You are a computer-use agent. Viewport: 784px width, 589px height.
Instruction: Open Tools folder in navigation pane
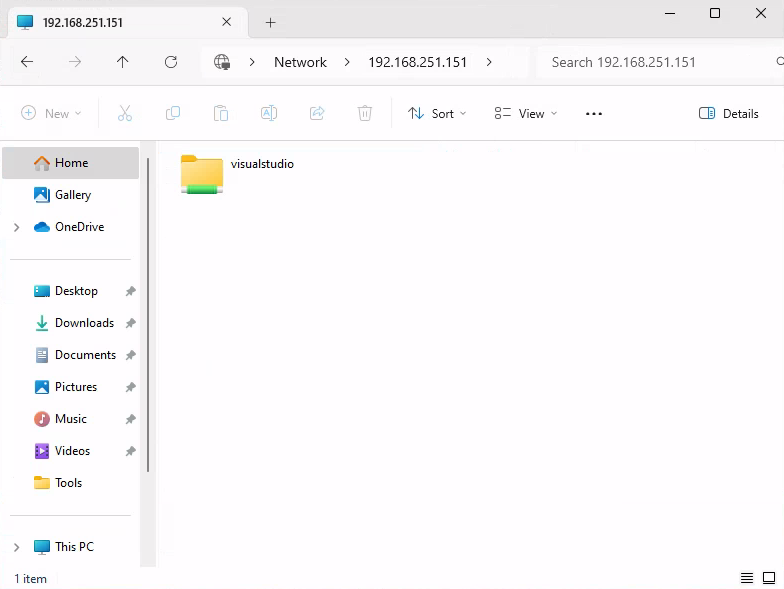pos(70,483)
